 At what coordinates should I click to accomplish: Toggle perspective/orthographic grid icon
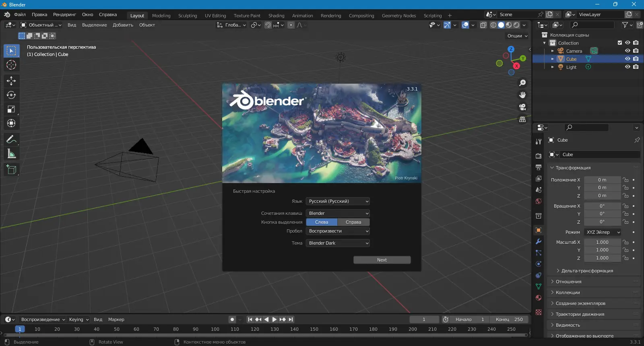point(522,119)
